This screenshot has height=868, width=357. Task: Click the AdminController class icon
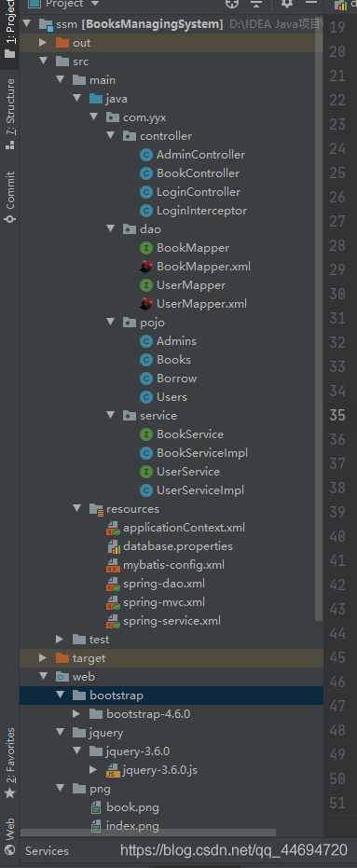point(146,155)
